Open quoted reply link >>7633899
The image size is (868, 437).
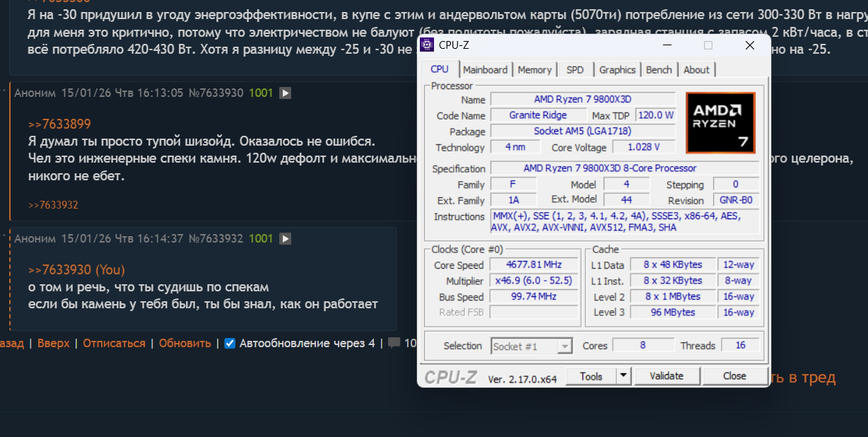pyautogui.click(x=59, y=124)
